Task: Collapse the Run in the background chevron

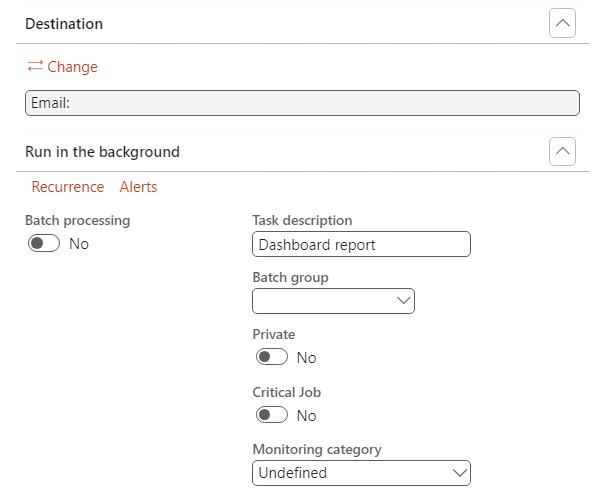Action: point(562,152)
